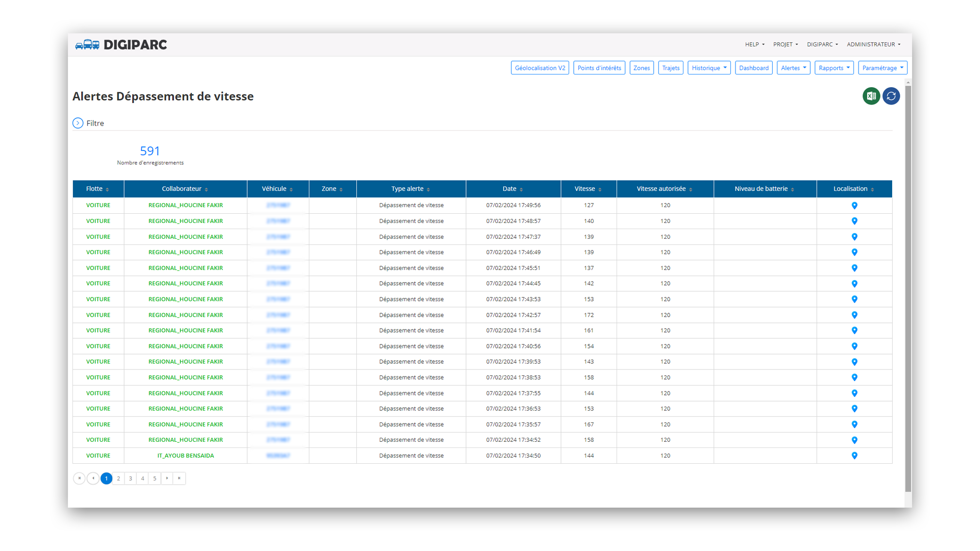Go to page 5

(155, 478)
